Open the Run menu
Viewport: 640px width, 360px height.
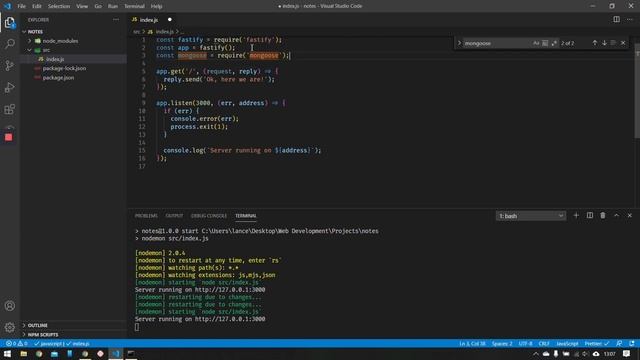(113, 6)
